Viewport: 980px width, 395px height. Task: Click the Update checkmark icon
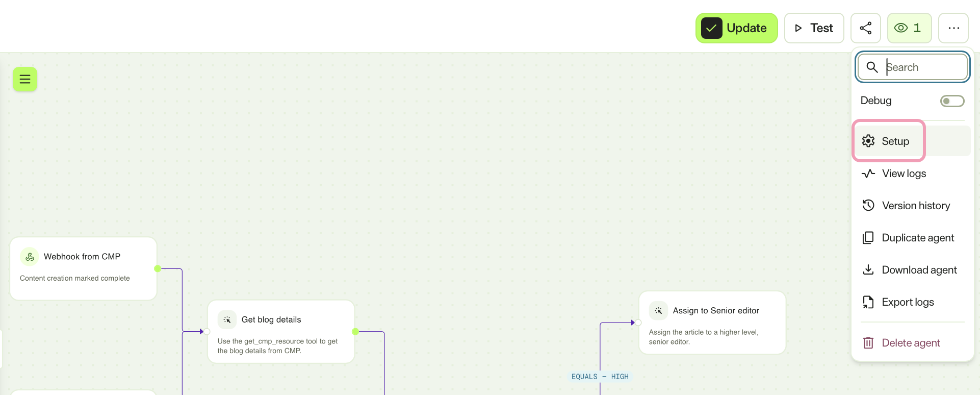(x=711, y=28)
